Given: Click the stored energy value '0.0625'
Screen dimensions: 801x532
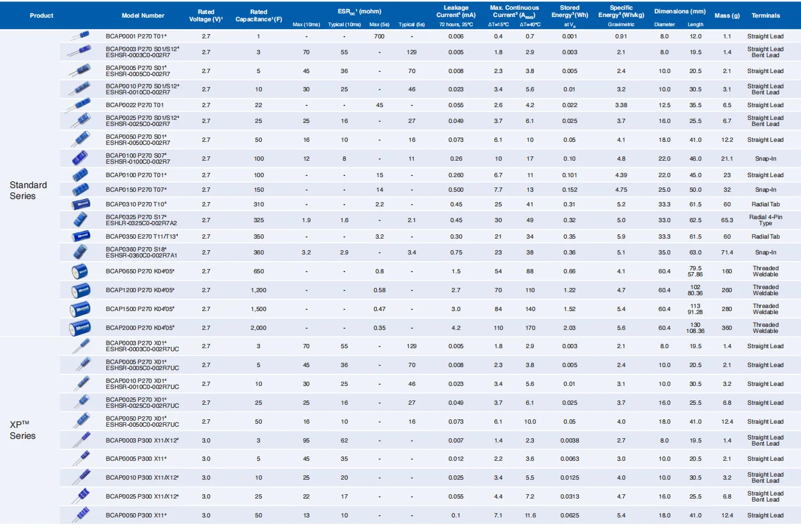Looking at the screenshot, I should click(570, 516).
